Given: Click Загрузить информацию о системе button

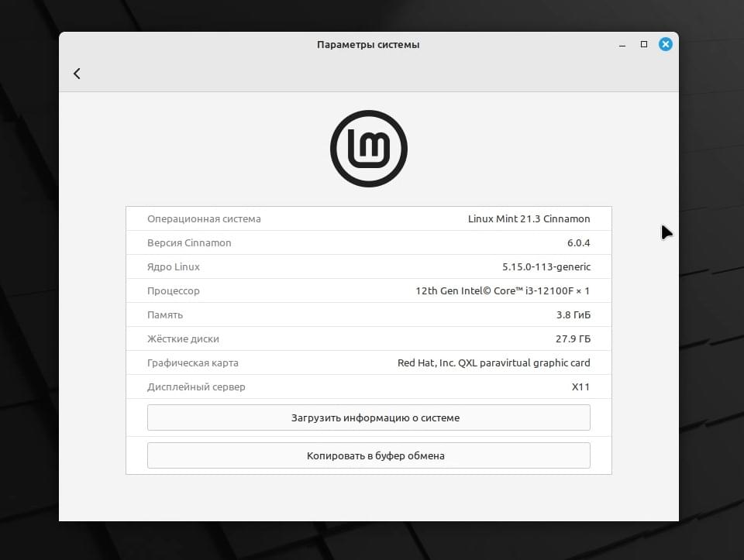Looking at the screenshot, I should (369, 417).
